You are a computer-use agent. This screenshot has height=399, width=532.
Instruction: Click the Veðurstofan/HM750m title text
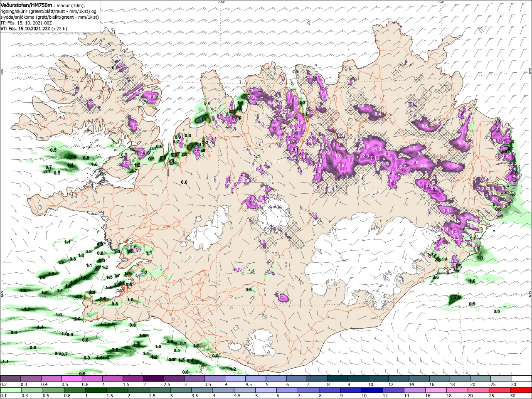27,5
